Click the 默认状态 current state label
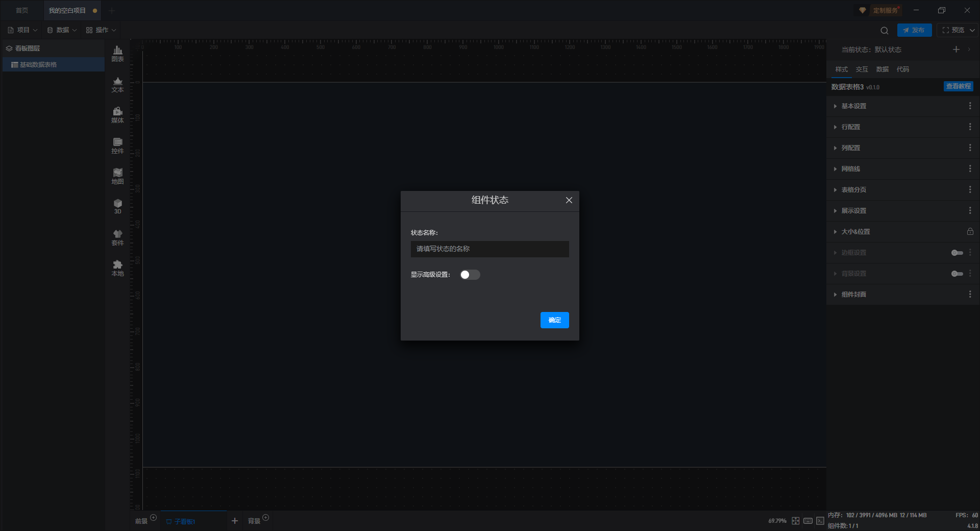This screenshot has width=980, height=531. (x=888, y=50)
